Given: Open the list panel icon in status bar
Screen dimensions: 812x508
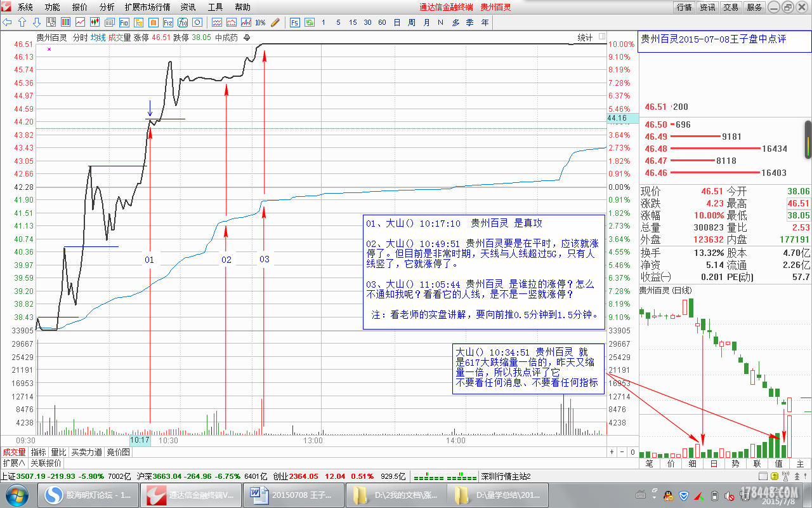Looking at the screenshot, I should 763,476.
